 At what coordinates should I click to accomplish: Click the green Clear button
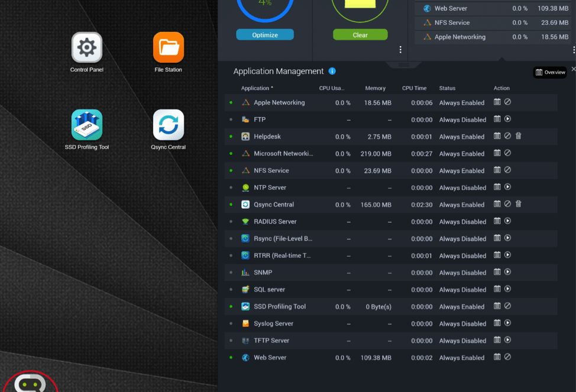[360, 35]
